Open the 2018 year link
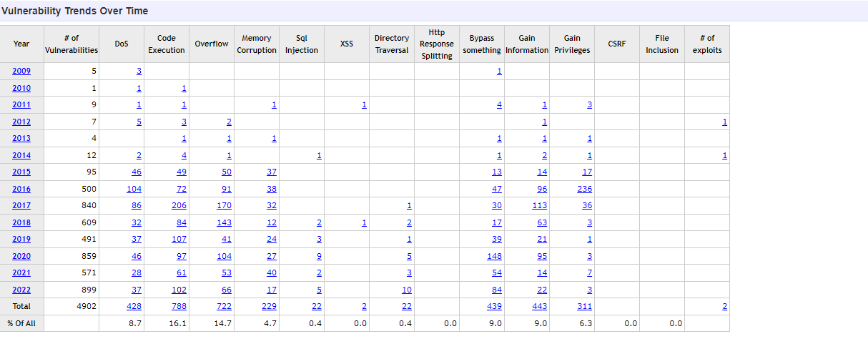 (x=21, y=222)
